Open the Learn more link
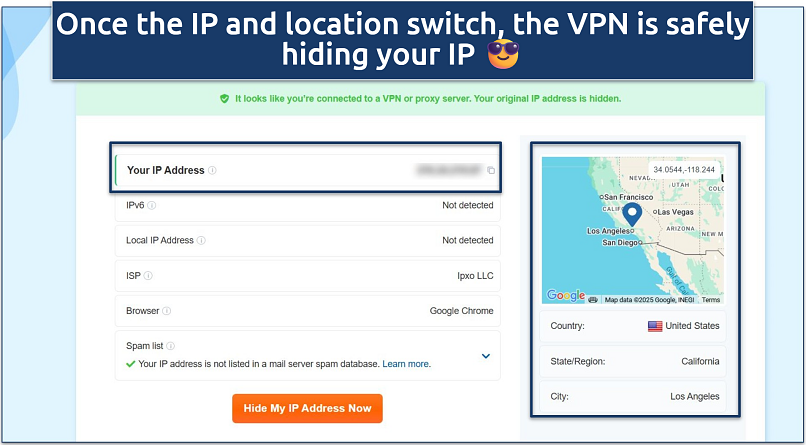 coord(406,364)
